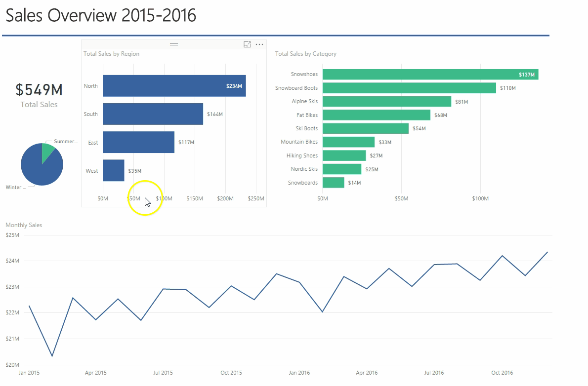The image size is (588, 386).
Task: Select the West region bar
Action: click(x=114, y=170)
